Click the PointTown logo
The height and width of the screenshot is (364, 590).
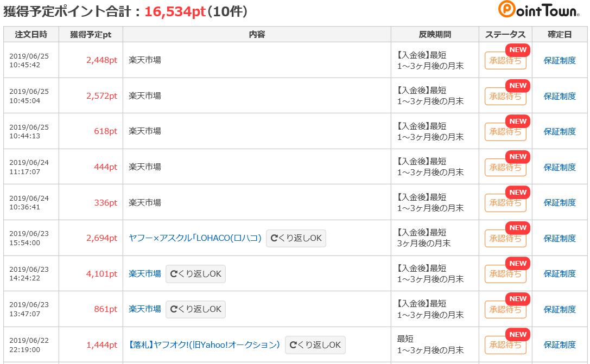[538, 9]
